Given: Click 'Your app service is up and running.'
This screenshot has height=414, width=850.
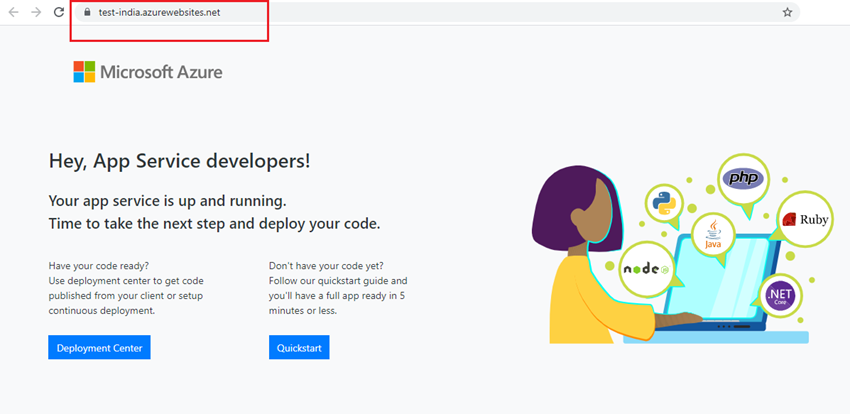Looking at the screenshot, I should tap(168, 201).
